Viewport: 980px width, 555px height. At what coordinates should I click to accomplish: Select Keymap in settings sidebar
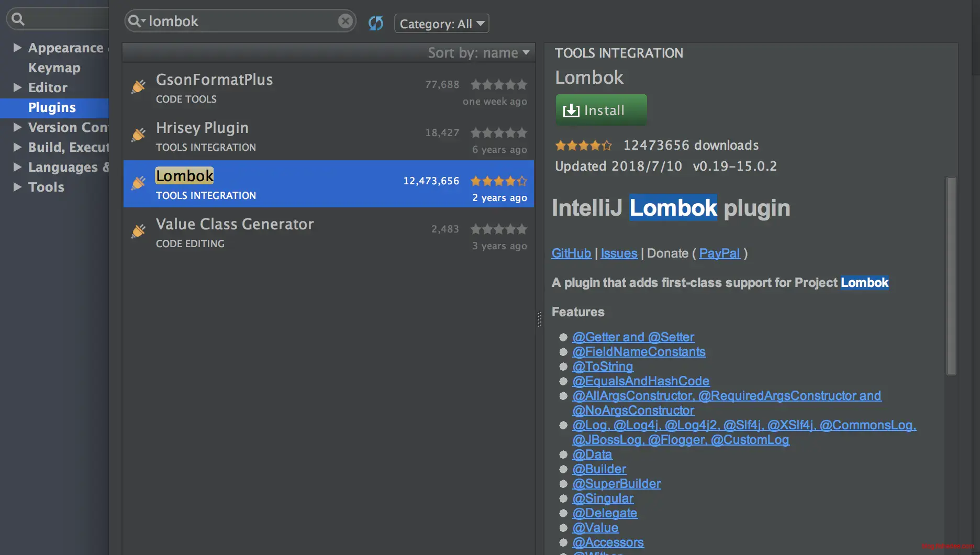tap(54, 68)
